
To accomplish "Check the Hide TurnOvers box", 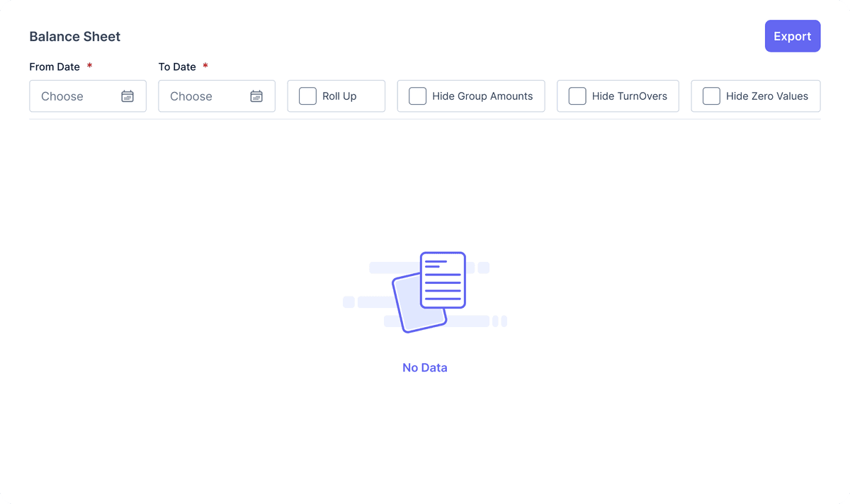I will click(x=577, y=96).
